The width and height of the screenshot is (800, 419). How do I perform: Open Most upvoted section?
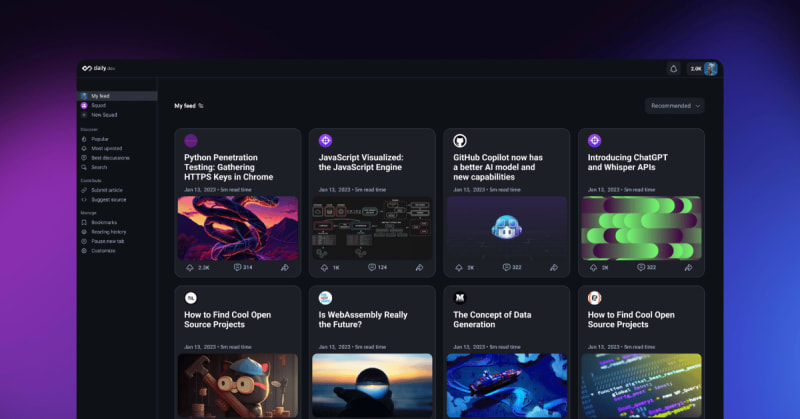(x=106, y=149)
